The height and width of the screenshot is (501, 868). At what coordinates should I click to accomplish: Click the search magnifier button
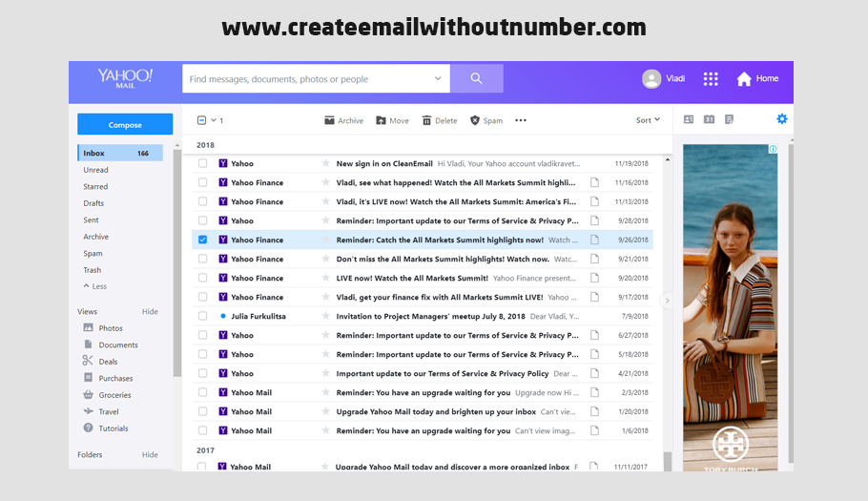point(477,78)
